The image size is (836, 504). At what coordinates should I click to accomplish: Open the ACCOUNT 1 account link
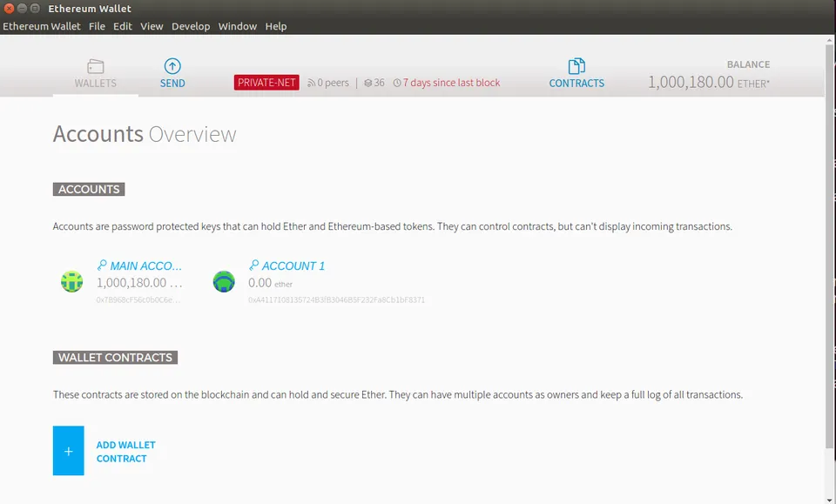tap(293, 265)
